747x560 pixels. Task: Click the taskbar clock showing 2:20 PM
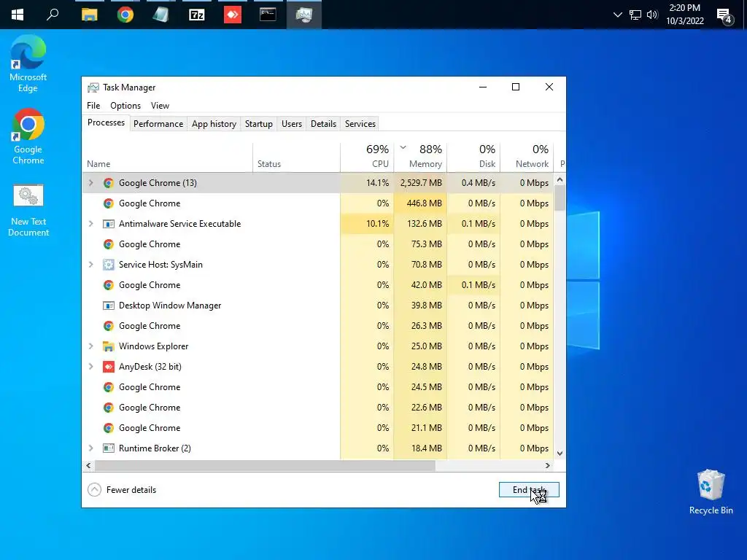[684, 15]
